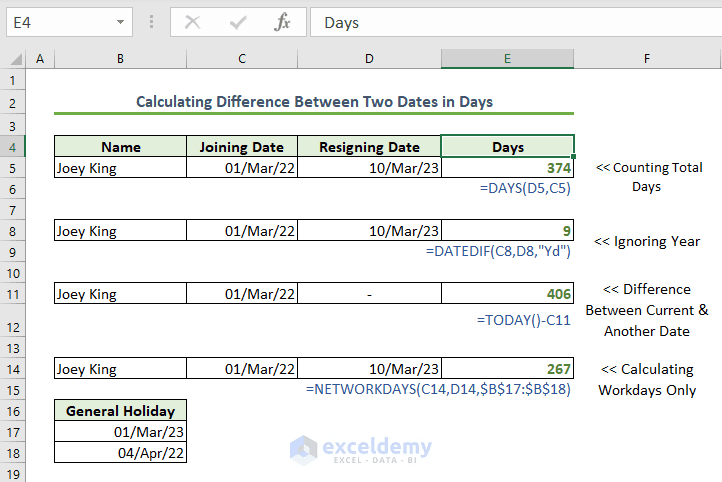Select column F header
Viewport: 722px width, 482px height.
(x=647, y=59)
